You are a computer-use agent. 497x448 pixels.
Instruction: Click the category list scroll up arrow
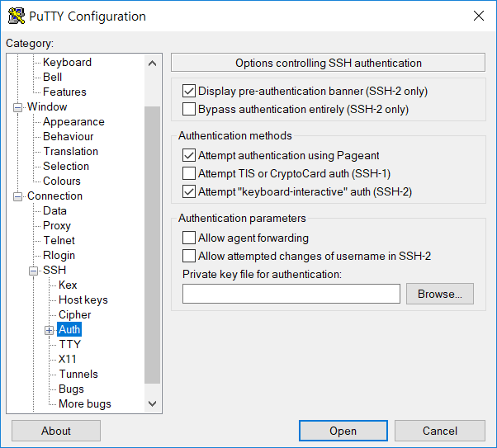152,63
